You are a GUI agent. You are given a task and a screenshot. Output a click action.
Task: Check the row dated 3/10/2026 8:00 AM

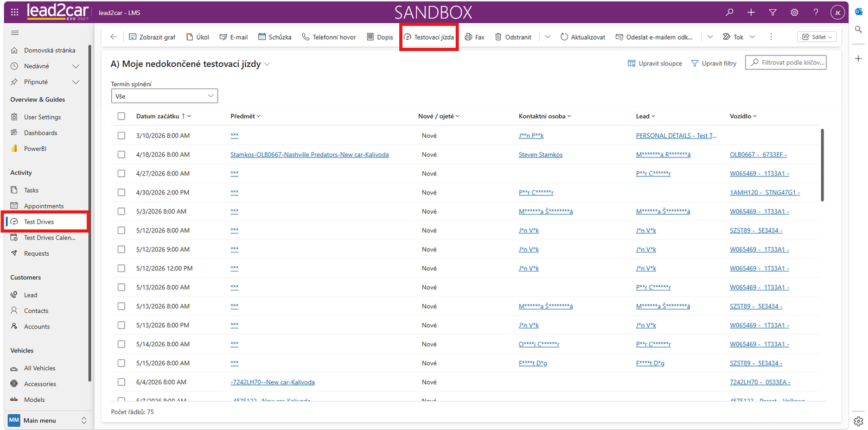pos(121,136)
